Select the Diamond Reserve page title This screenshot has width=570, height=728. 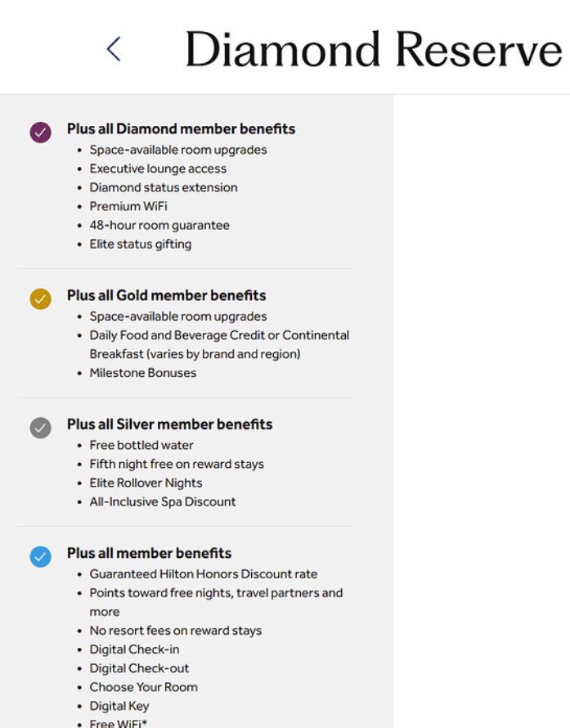click(373, 49)
